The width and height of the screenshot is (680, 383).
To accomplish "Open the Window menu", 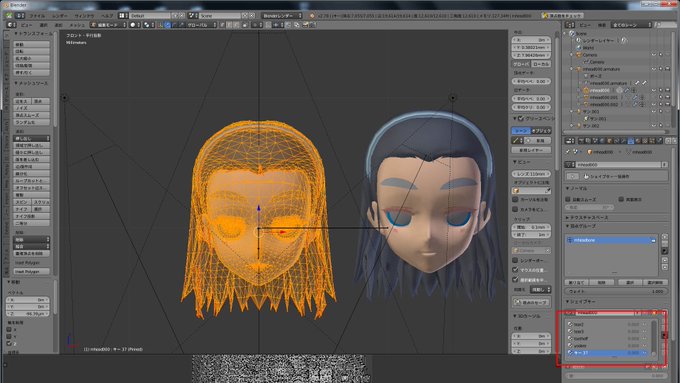I will (x=85, y=16).
